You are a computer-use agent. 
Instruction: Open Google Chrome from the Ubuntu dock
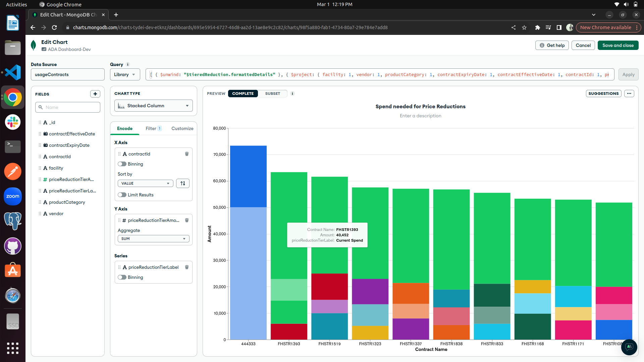[x=12, y=97]
